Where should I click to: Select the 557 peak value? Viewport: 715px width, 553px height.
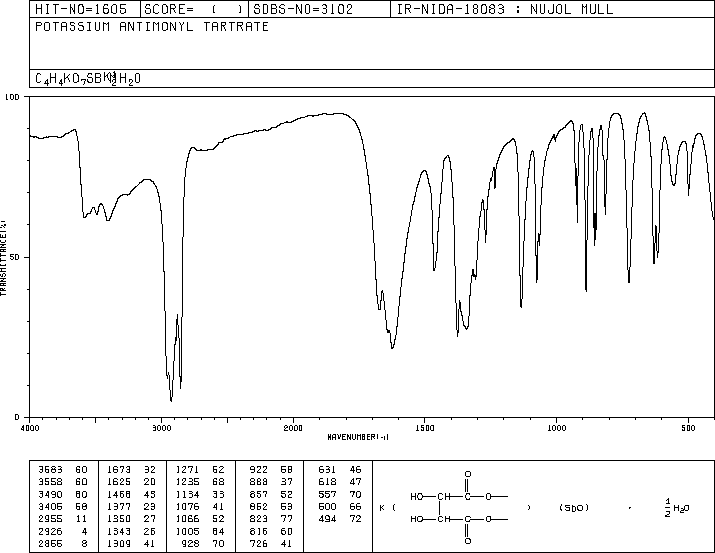pos(327,494)
